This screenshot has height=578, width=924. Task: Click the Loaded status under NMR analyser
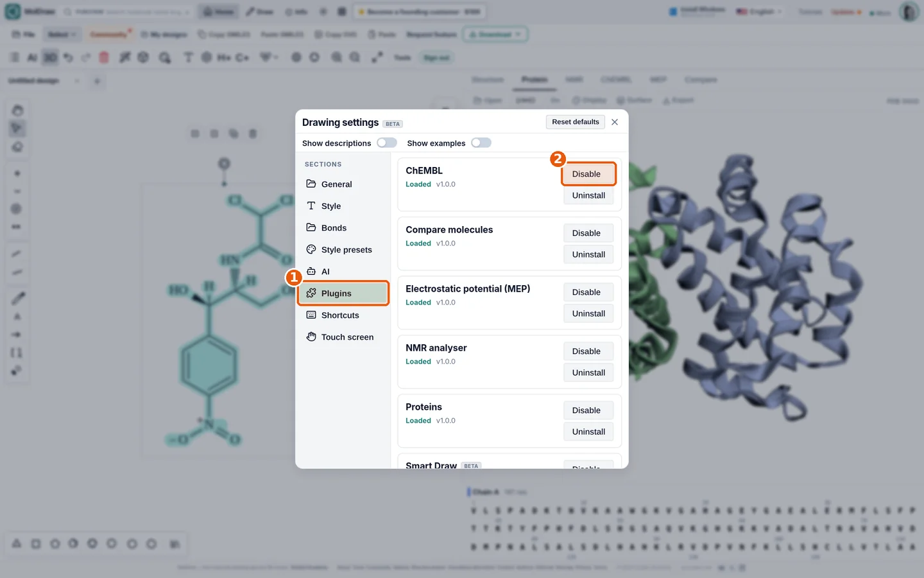pos(418,362)
